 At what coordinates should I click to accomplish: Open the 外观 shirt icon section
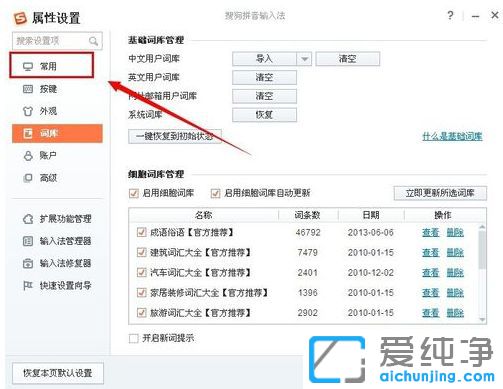pos(28,111)
